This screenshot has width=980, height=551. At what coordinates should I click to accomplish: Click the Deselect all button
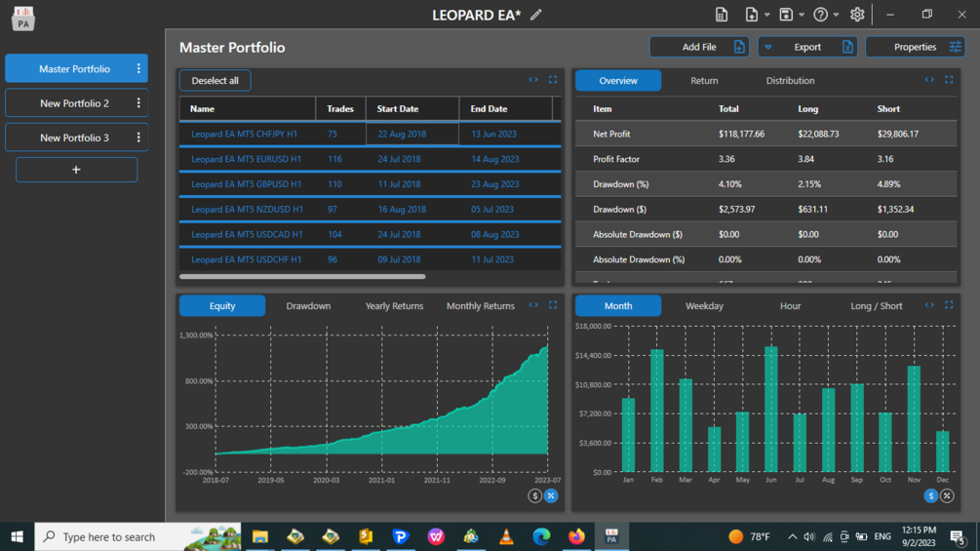(x=215, y=81)
